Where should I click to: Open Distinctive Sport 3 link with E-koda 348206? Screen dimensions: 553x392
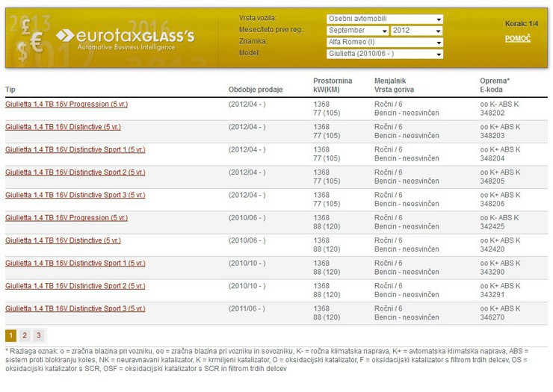[x=75, y=195]
